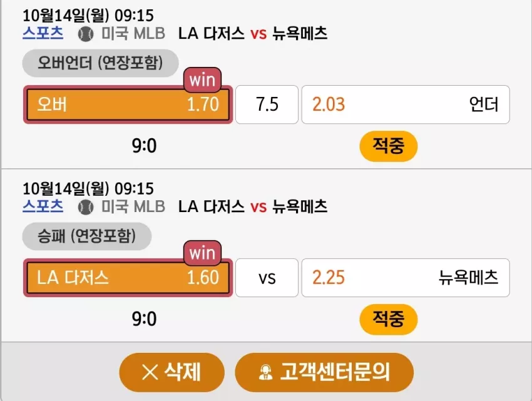Open the first 스포츠 link
Viewport: 532px width, 401px height.
click(x=43, y=33)
